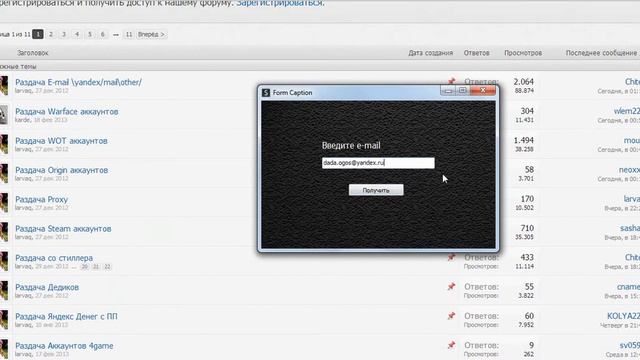This screenshot has width=640, height=360.
Task: Focus the e-mail input field in the dialog
Action: tap(378, 163)
